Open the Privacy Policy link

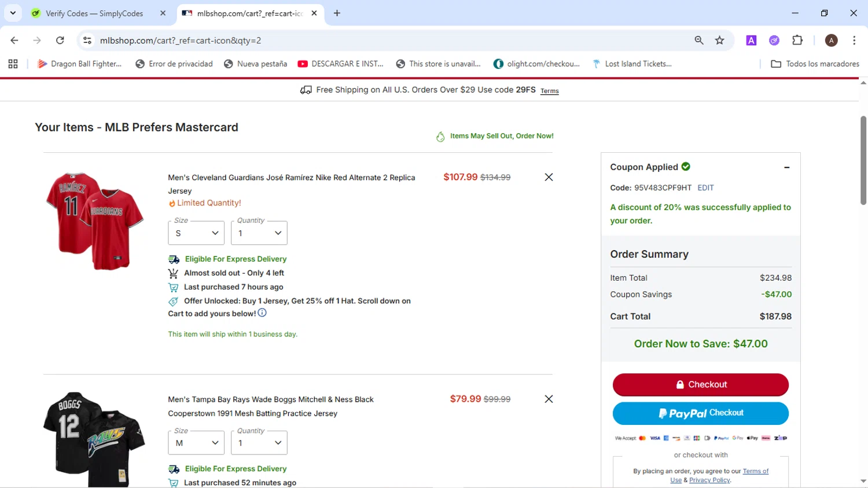tap(709, 480)
